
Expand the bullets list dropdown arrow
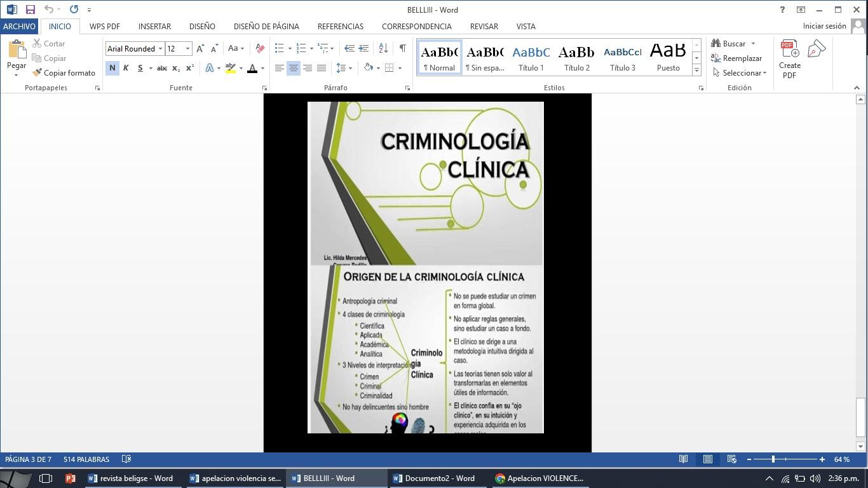coord(290,48)
